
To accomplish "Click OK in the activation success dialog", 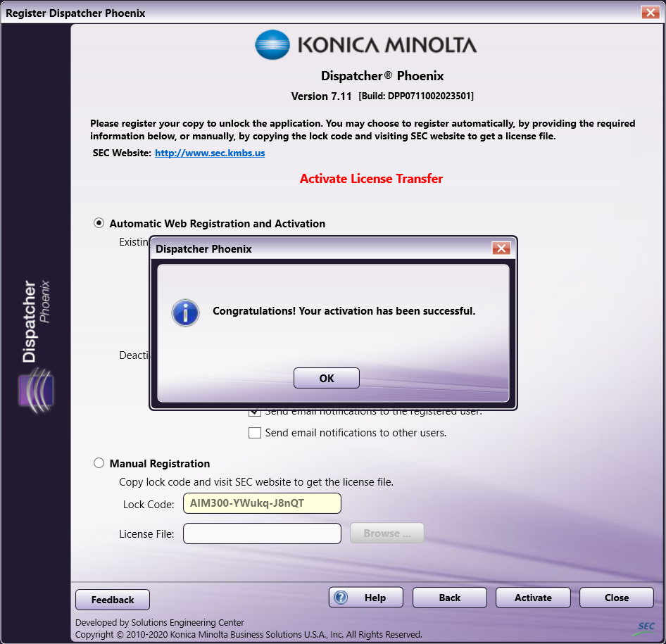I will pos(326,378).
